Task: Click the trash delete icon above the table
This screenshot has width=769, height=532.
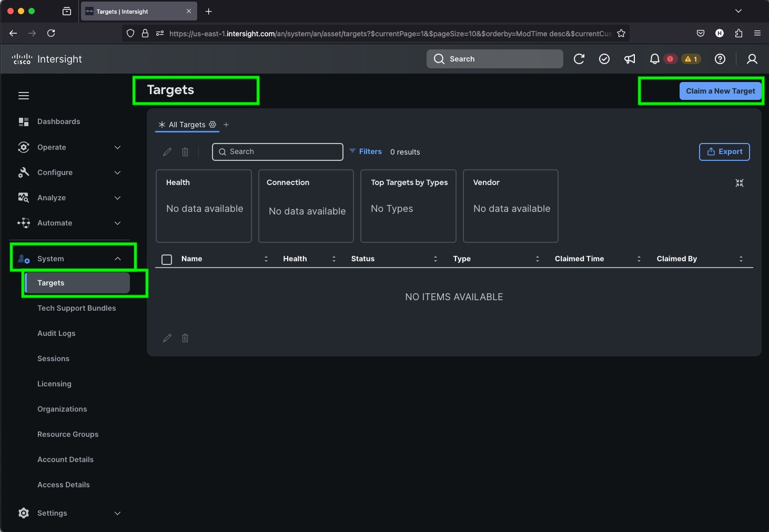Action: coord(185,152)
